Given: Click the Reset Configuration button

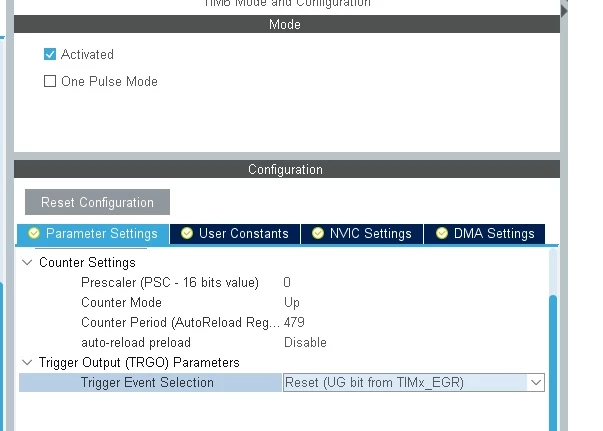Looking at the screenshot, I should coord(97,202).
